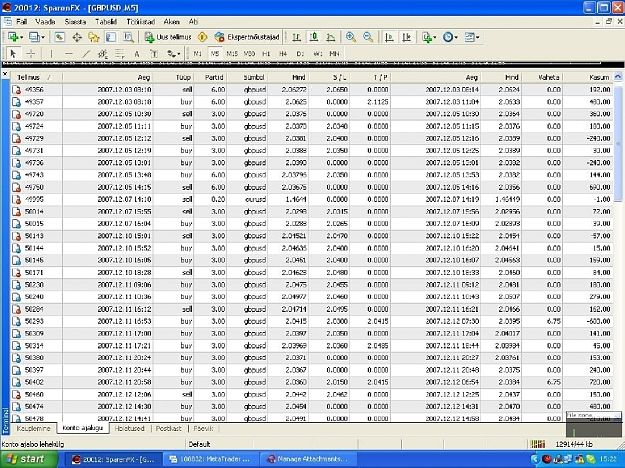Switch to the Postkast tab
The image size is (625, 468).
tap(169, 429)
